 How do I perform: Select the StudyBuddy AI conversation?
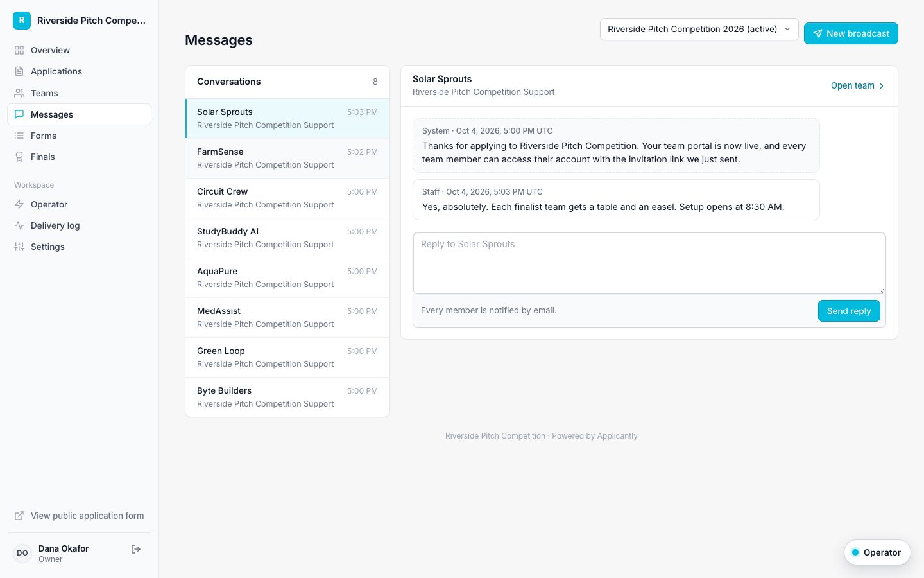tap(287, 238)
